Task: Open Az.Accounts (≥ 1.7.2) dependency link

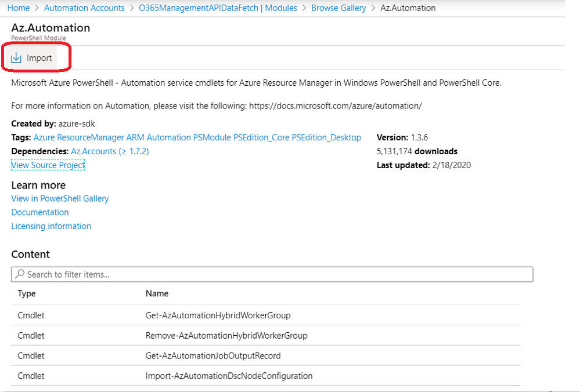Action: (x=110, y=151)
